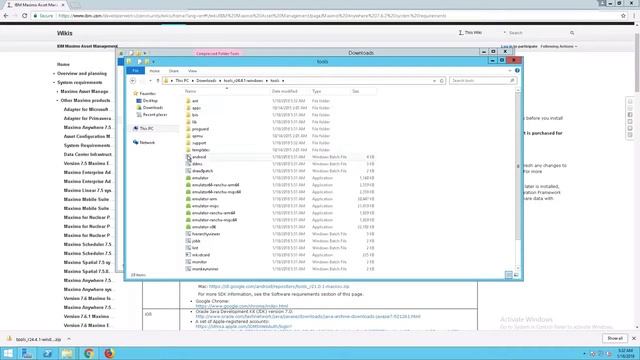Select the Compressed Folder Tools tab

[x=218, y=53]
